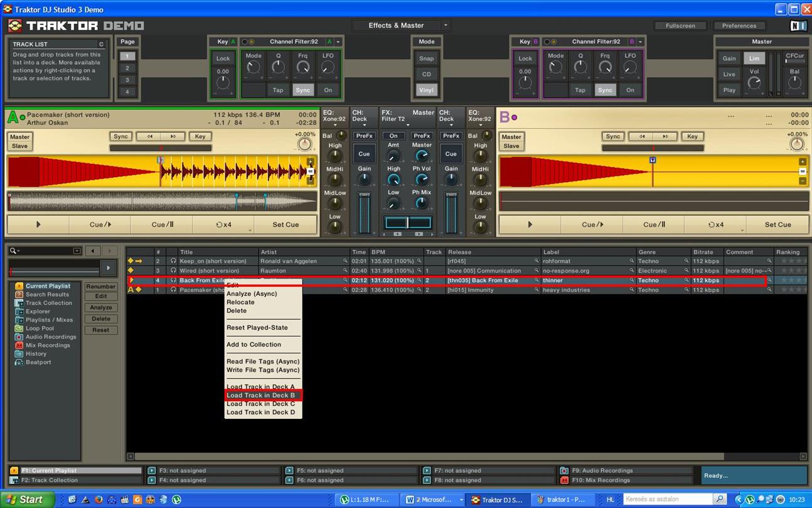Screen dimensions: 812x508
Task: Click the Native Instruments logo icon
Action: tap(798, 26)
